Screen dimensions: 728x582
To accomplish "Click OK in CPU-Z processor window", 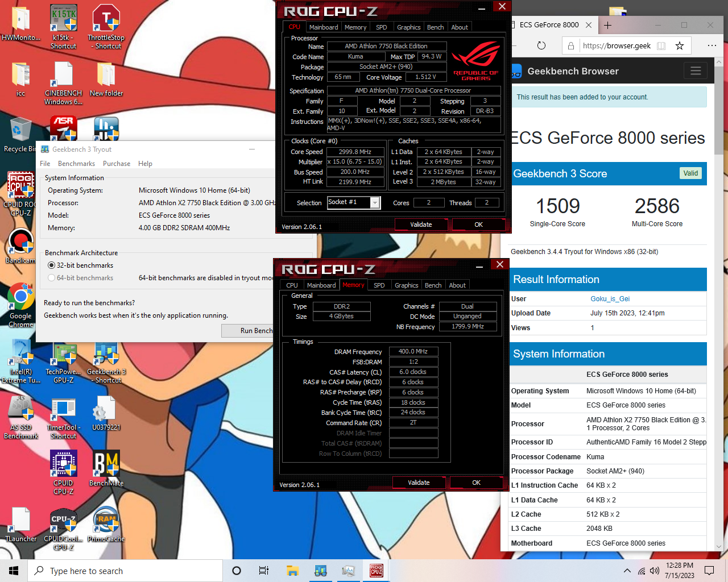I will click(478, 225).
